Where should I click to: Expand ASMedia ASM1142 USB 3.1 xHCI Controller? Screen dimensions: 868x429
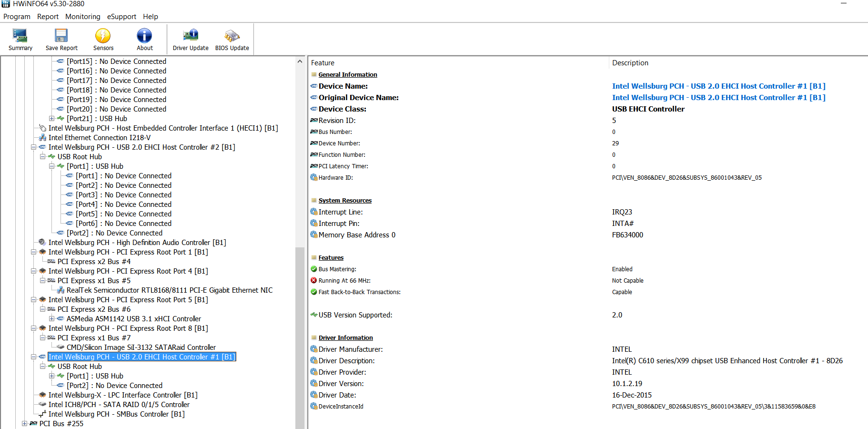[52, 319]
